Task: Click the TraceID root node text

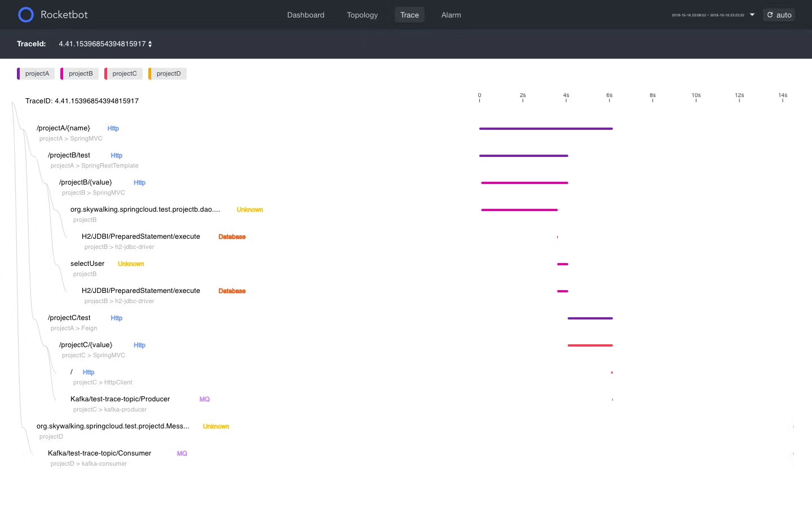Action: [x=82, y=101]
